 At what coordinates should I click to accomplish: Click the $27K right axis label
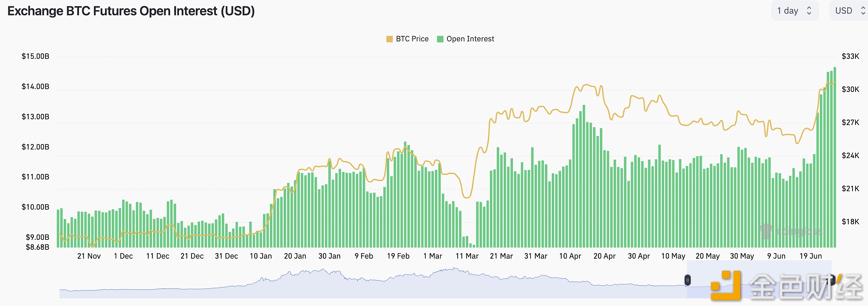(x=850, y=122)
